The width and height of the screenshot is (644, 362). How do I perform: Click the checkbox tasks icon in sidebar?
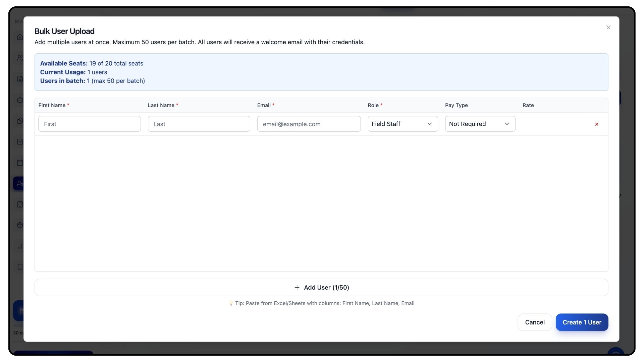[x=20, y=141]
